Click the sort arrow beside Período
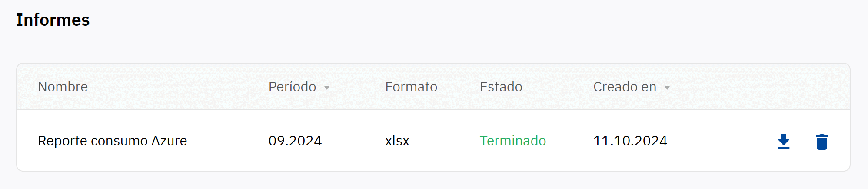The height and width of the screenshot is (189, 868). point(327,88)
